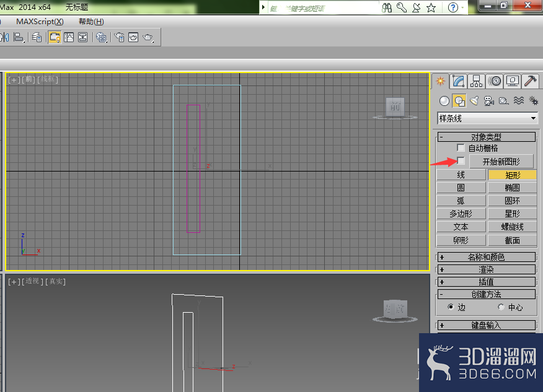This screenshot has height=392, width=543.
Task: Select the Geometry category icon
Action: click(x=444, y=101)
